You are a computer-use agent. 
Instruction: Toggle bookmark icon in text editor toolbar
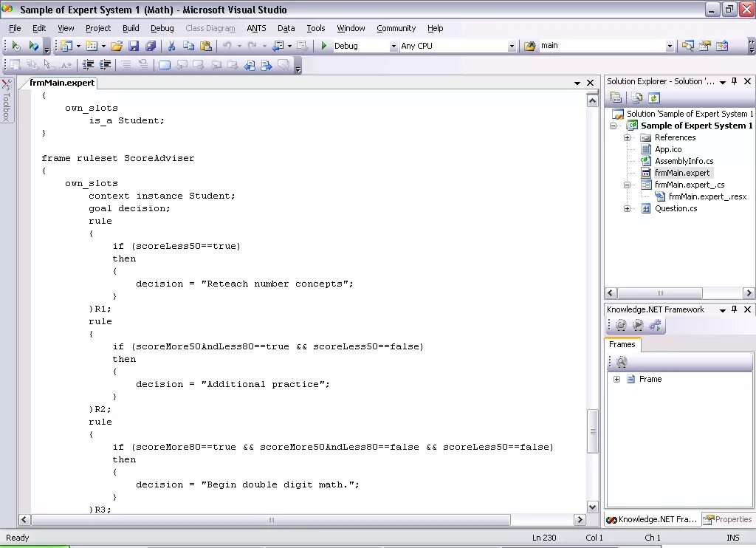pyautogui.click(x=165, y=65)
